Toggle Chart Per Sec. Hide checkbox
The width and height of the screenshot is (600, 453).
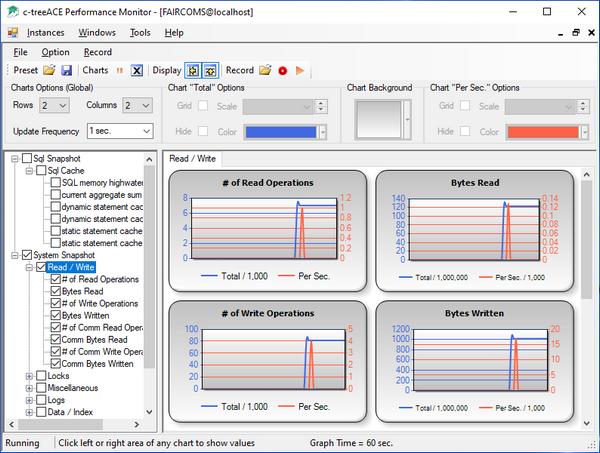465,131
